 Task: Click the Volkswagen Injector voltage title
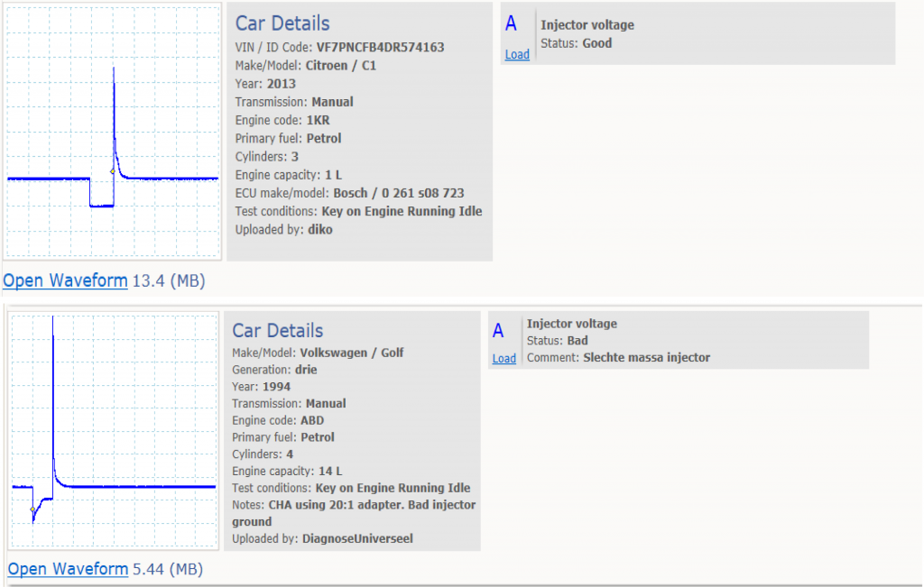coord(571,323)
